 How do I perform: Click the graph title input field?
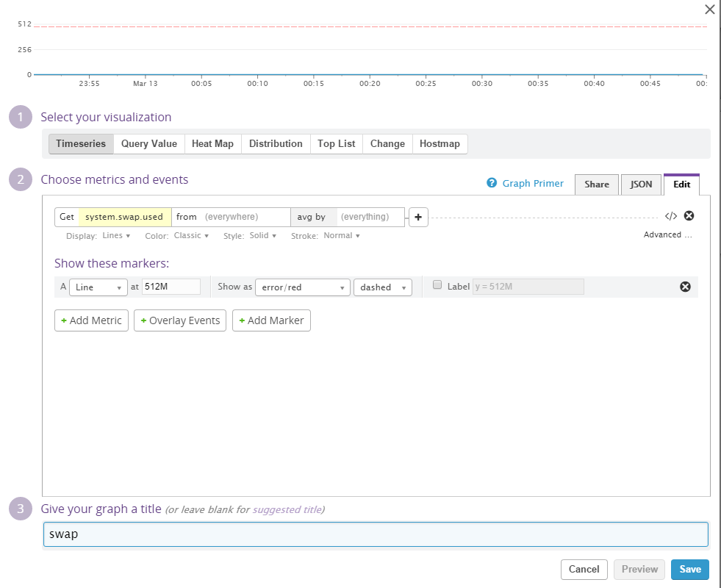pyautogui.click(x=376, y=534)
